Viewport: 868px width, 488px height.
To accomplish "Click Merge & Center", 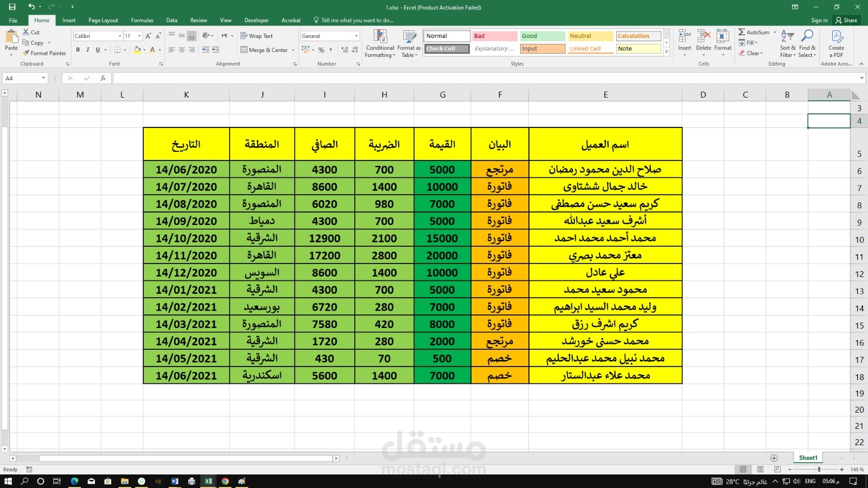I will 264,50.
